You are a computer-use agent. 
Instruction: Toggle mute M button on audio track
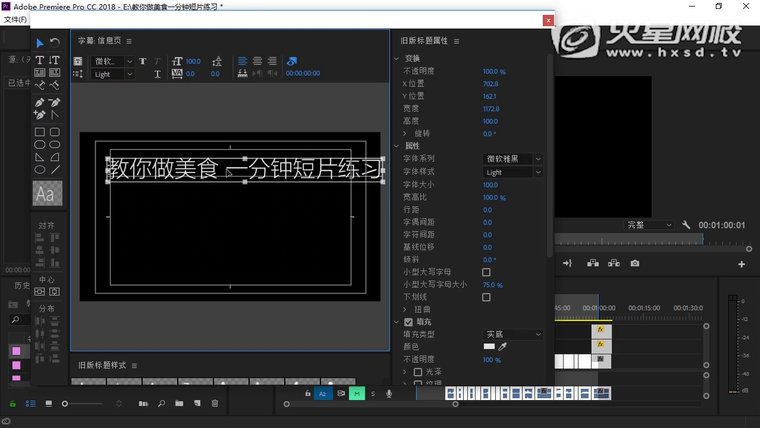click(x=356, y=394)
